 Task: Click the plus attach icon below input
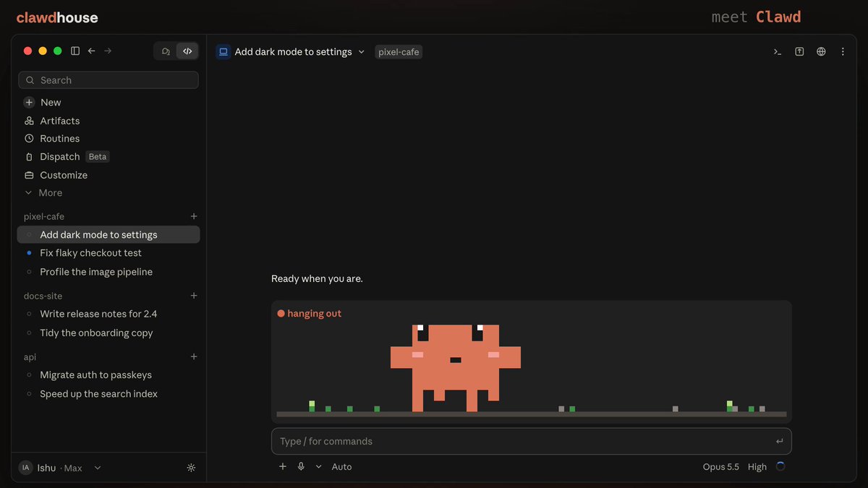(283, 467)
